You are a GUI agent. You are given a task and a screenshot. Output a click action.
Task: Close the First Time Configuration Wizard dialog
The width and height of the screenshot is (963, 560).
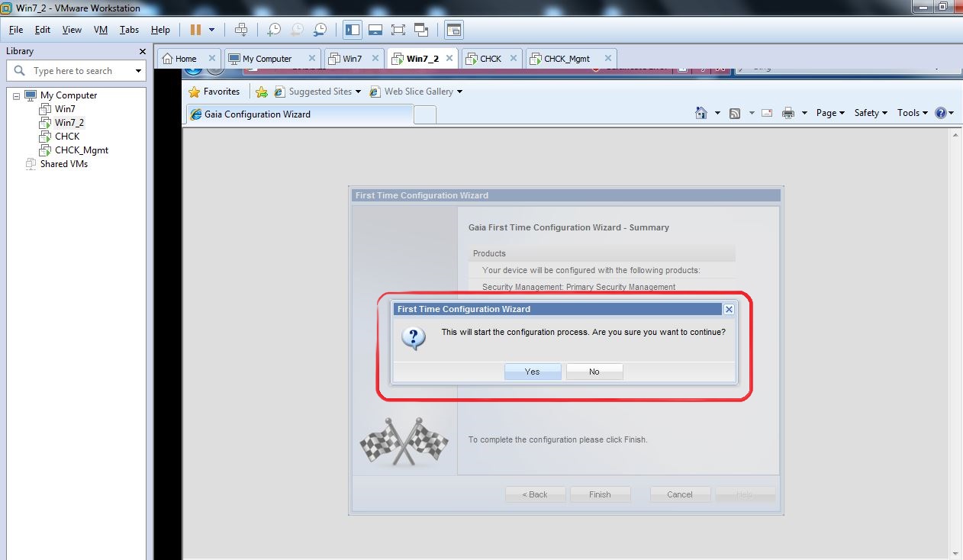(x=729, y=309)
